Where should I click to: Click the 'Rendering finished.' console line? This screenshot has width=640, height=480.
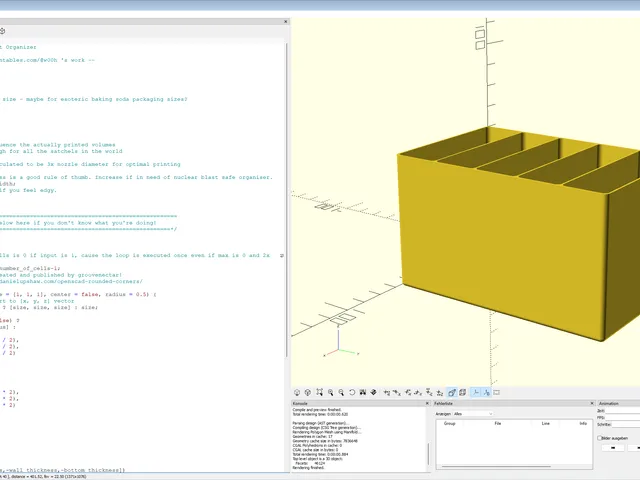click(308, 468)
